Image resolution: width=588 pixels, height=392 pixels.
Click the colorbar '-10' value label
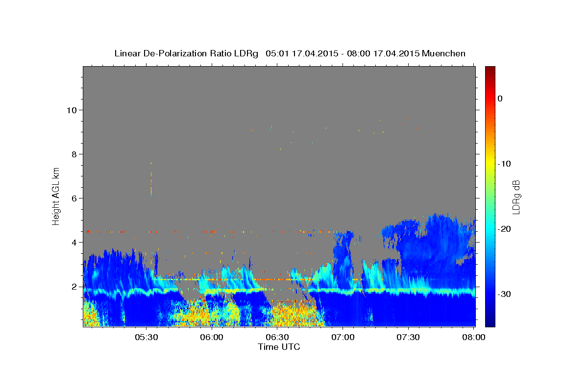click(x=504, y=164)
